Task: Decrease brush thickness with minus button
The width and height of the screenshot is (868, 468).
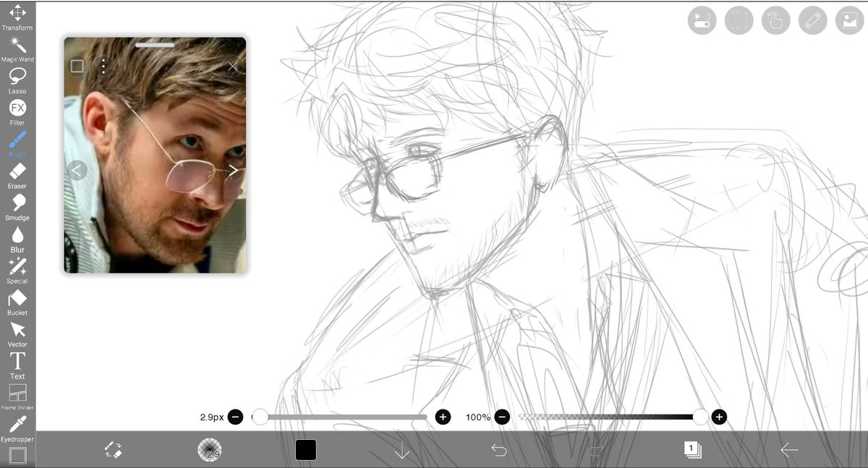Action: [x=235, y=417]
